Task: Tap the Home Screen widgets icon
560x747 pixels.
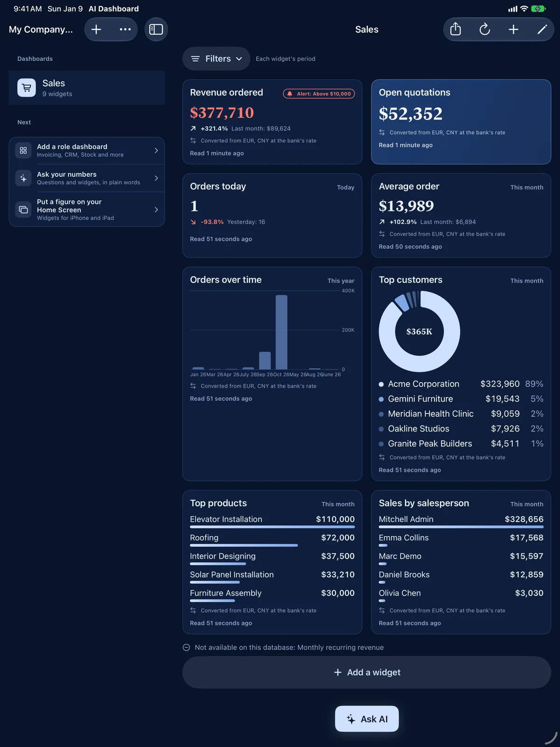Action: [23, 209]
